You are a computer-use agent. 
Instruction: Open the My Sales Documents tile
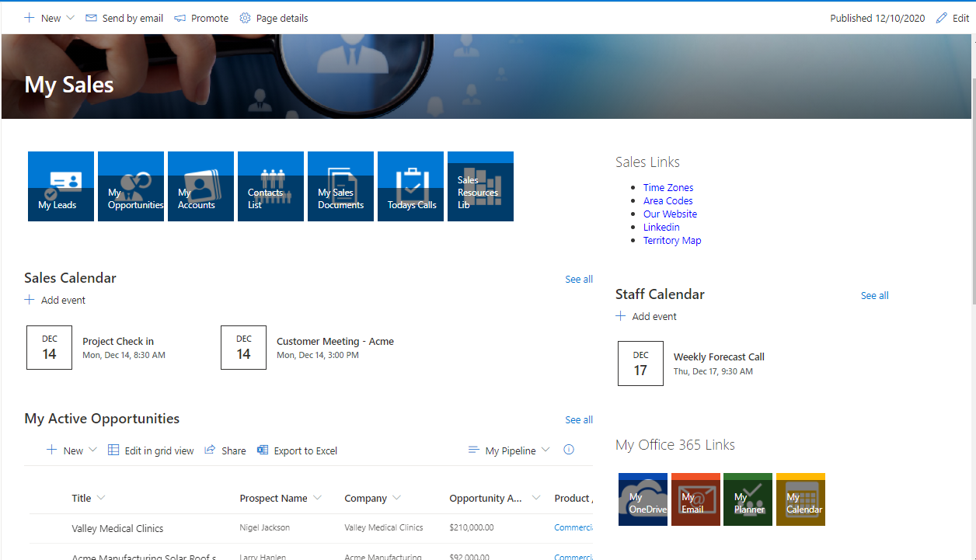(340, 186)
